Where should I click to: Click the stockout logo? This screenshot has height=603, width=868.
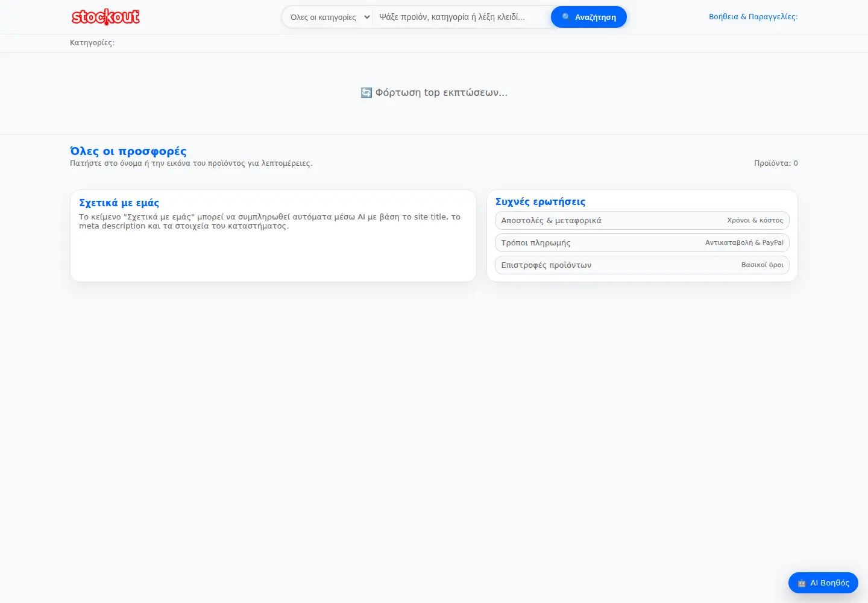pyautogui.click(x=105, y=17)
